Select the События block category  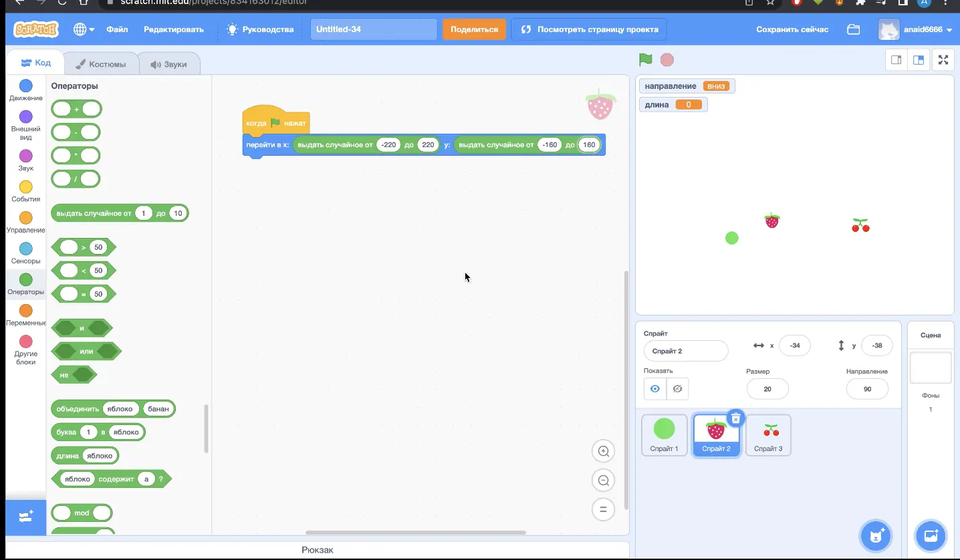25,191
